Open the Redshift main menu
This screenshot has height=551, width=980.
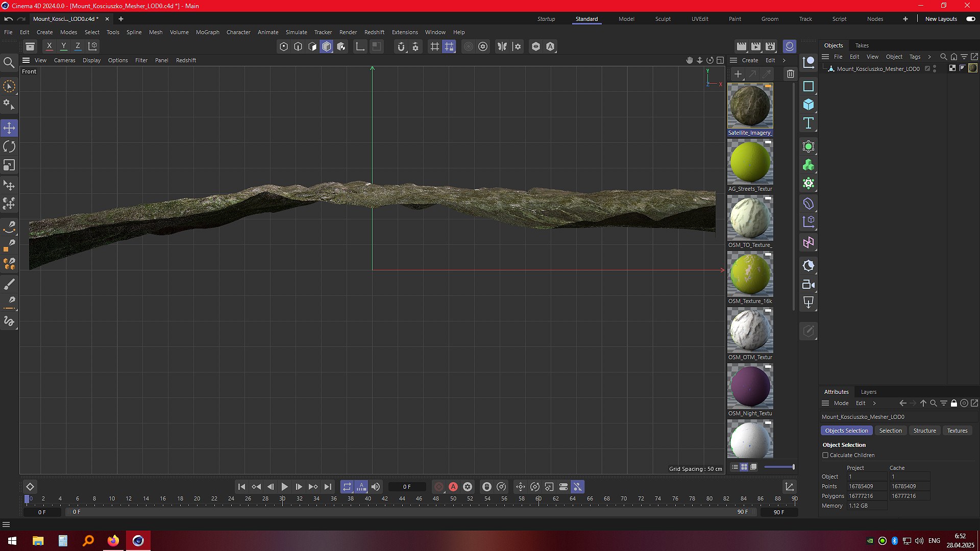tap(374, 32)
